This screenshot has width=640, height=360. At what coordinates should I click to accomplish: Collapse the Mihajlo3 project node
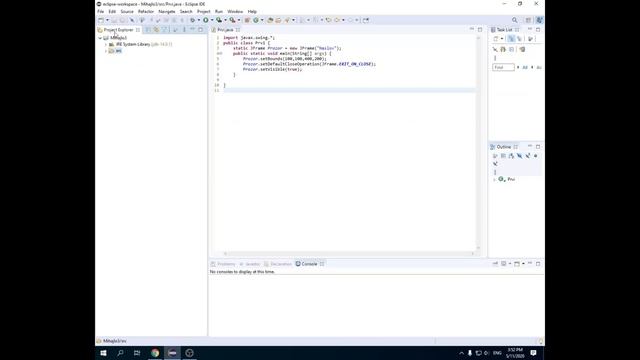100,38
